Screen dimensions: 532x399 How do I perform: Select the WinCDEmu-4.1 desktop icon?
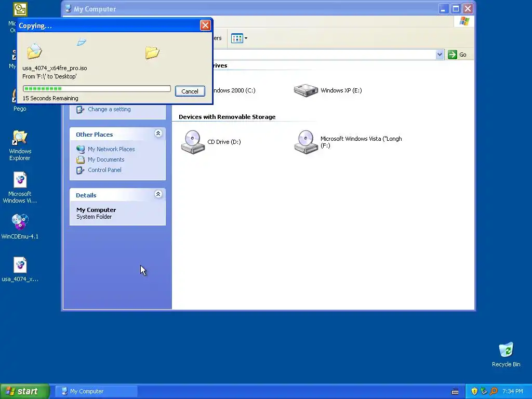[x=20, y=227]
